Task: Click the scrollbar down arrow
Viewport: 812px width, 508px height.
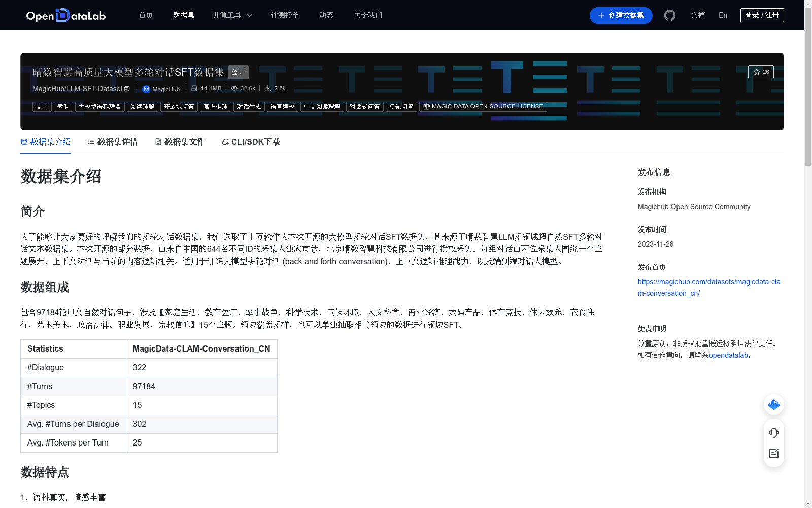Action: 808,504
